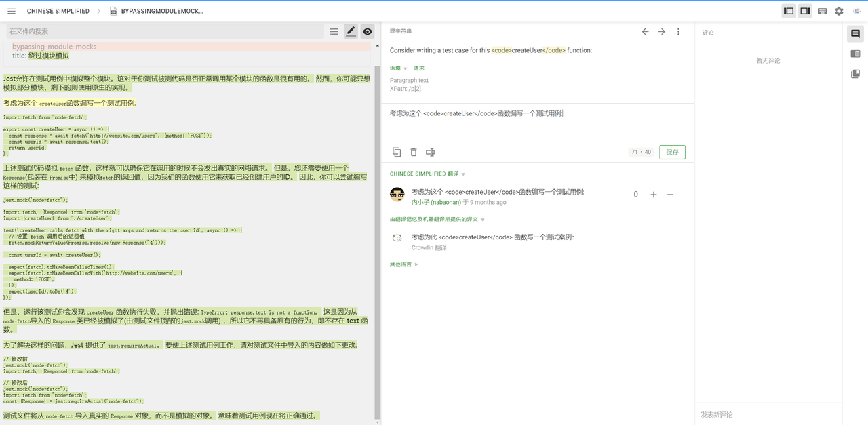The image size is (868, 425).
Task: Select paragraph starting 测试文件将从
Action: pos(161,416)
